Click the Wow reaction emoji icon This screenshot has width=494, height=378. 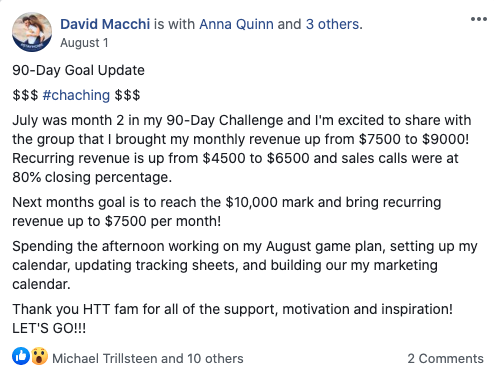39,356
